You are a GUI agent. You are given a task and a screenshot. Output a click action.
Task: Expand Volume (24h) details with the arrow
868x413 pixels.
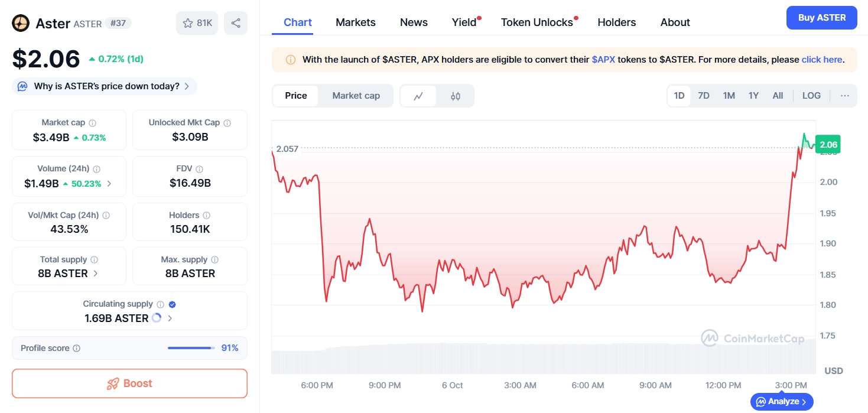pos(109,184)
